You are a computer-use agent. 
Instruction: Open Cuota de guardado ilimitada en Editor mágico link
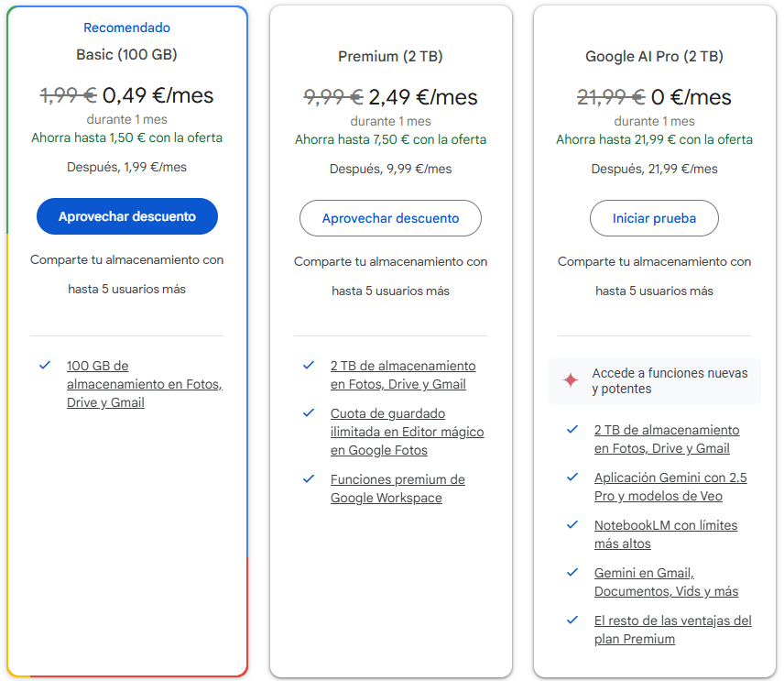point(407,432)
